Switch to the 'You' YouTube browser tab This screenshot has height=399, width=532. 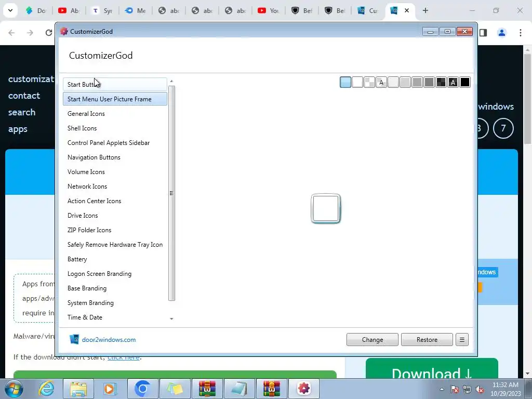pyautogui.click(x=269, y=10)
